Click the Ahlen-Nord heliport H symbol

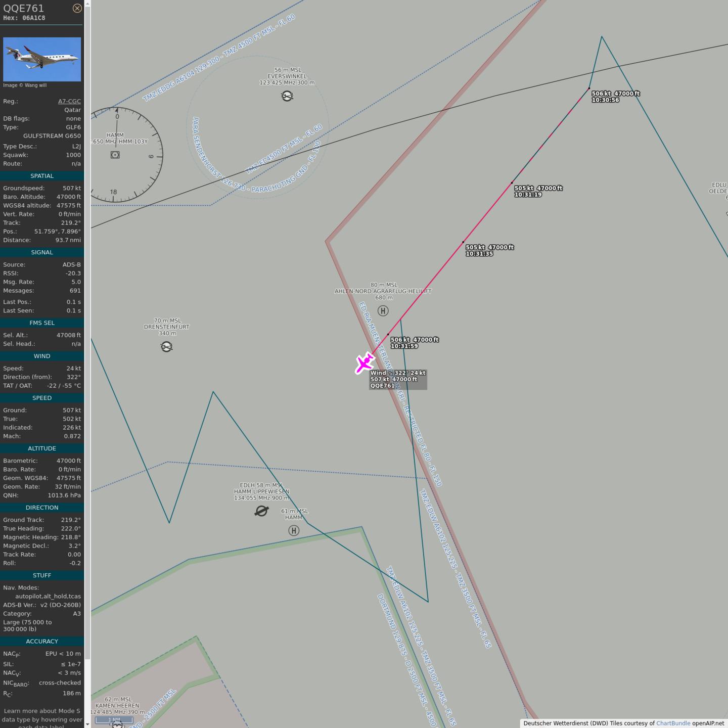383,311
